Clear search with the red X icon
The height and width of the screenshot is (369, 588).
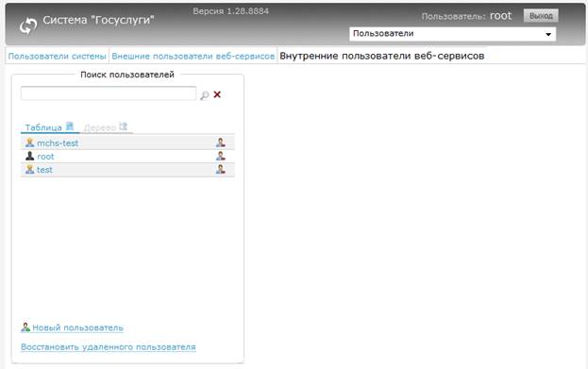tap(217, 94)
